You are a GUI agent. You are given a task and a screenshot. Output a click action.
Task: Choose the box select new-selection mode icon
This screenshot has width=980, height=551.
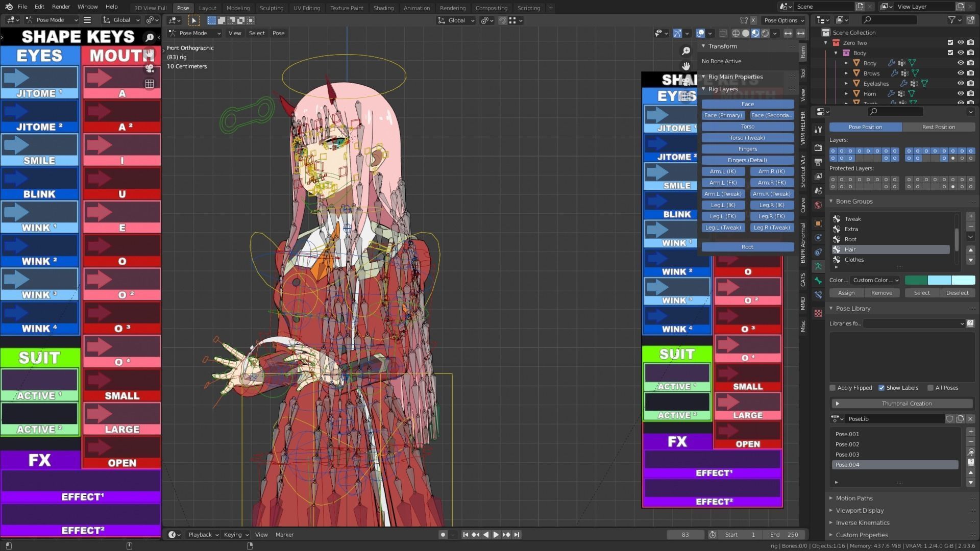[212, 20]
